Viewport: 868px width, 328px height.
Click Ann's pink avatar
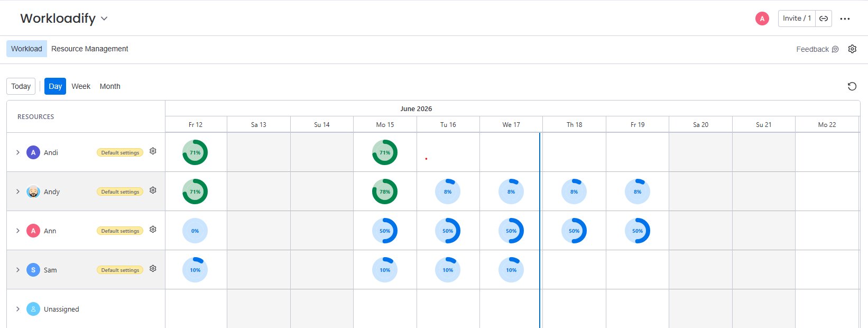tap(33, 231)
